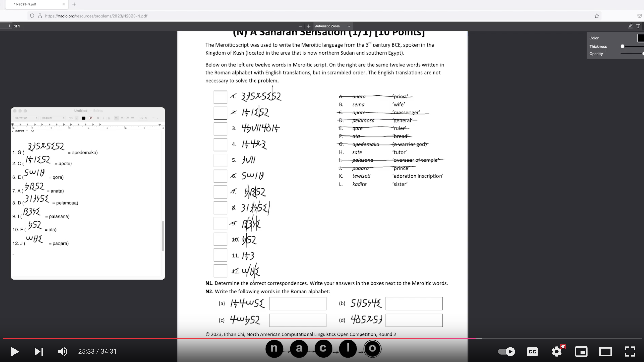The height and width of the screenshot is (362, 644).
Task: Mute the video volume
Action: coord(63,352)
